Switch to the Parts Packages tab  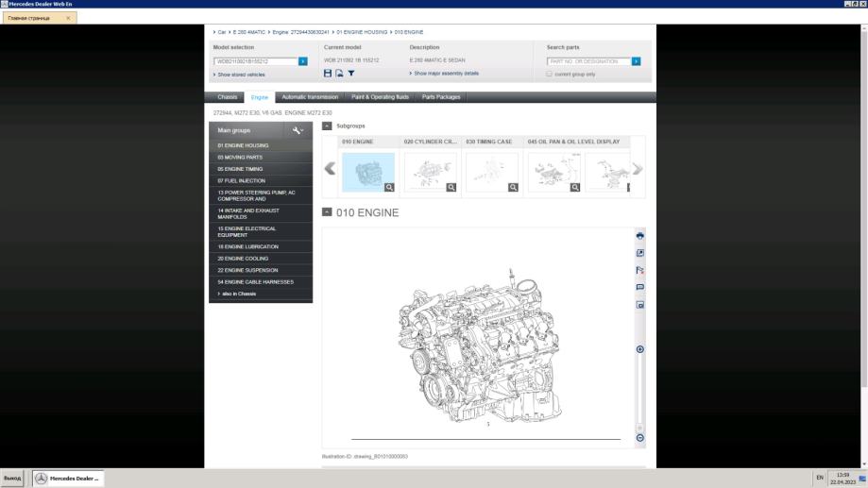point(441,97)
